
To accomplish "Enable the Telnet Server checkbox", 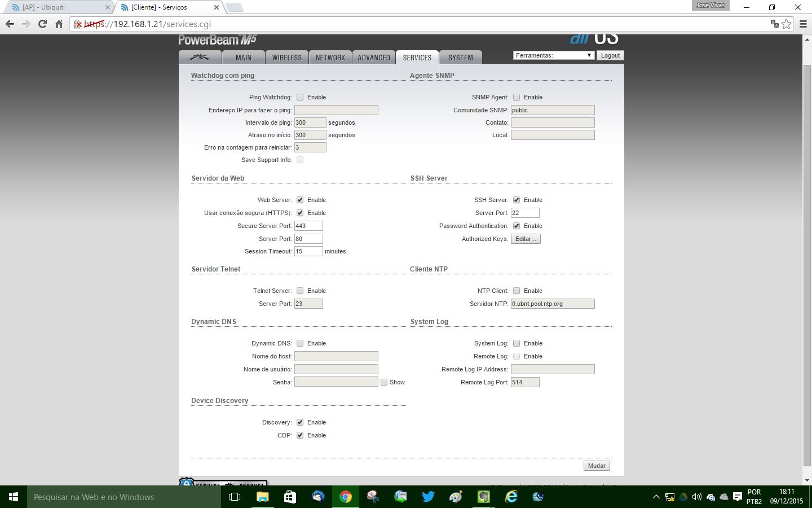I will (300, 291).
